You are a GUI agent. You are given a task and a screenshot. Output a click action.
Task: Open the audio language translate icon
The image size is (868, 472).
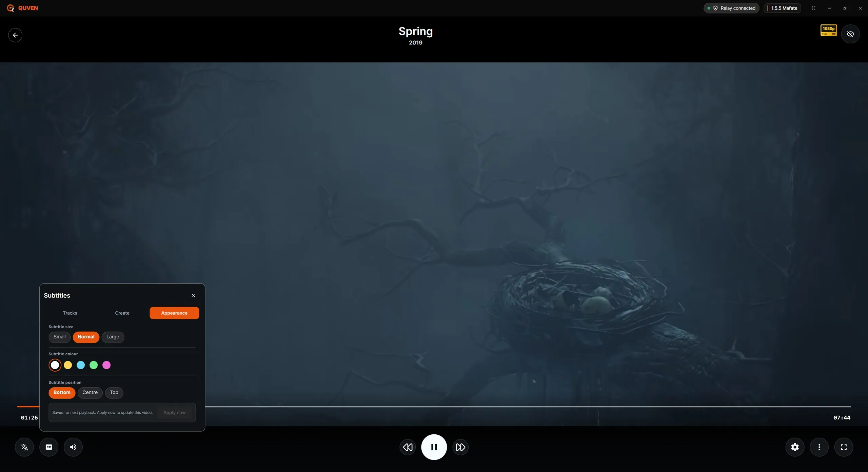24,447
